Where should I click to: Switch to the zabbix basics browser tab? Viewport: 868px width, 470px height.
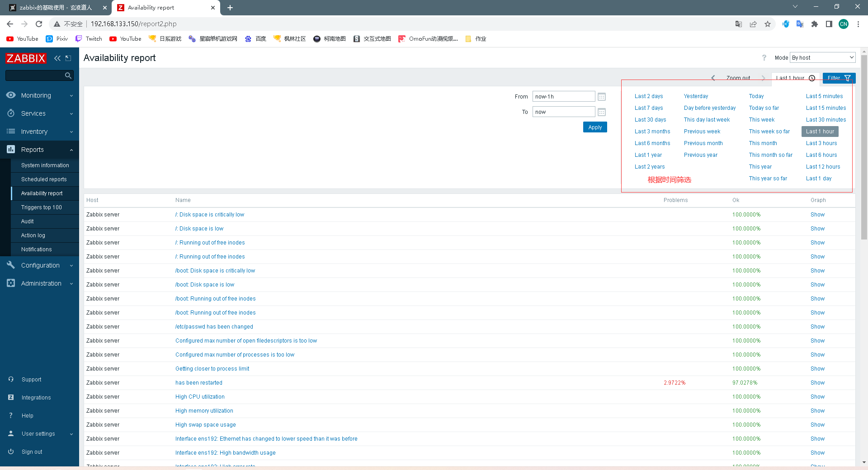click(x=56, y=8)
